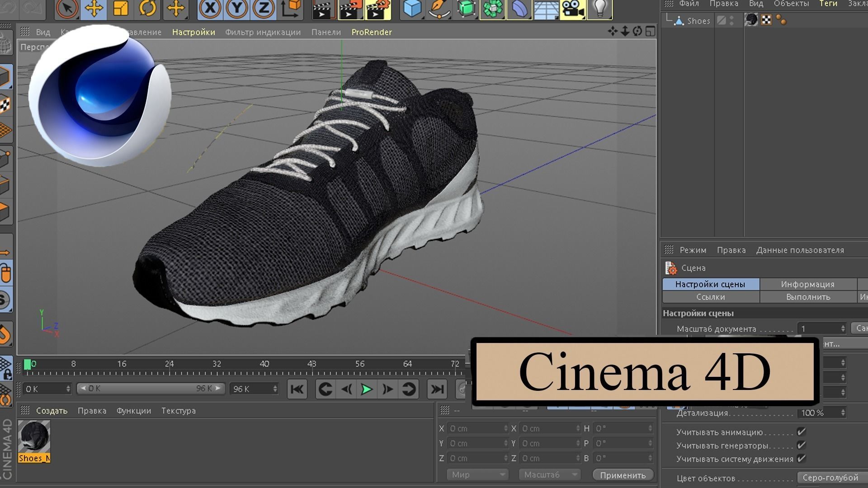Go to previous keyframe button

[x=325, y=389]
